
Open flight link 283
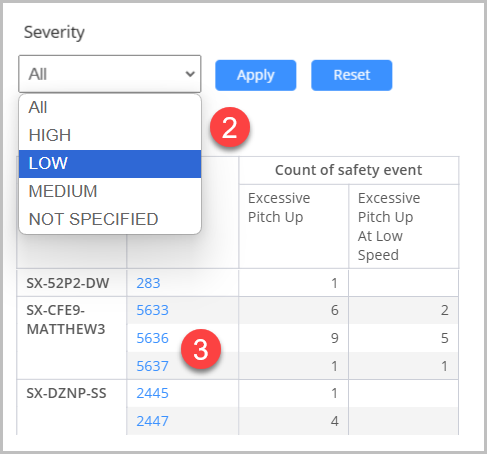(148, 283)
